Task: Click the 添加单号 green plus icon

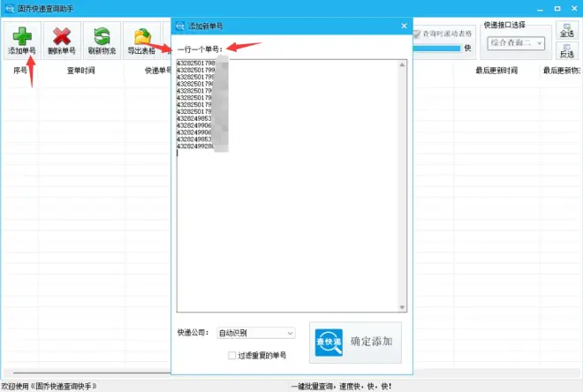Action: 22,35
